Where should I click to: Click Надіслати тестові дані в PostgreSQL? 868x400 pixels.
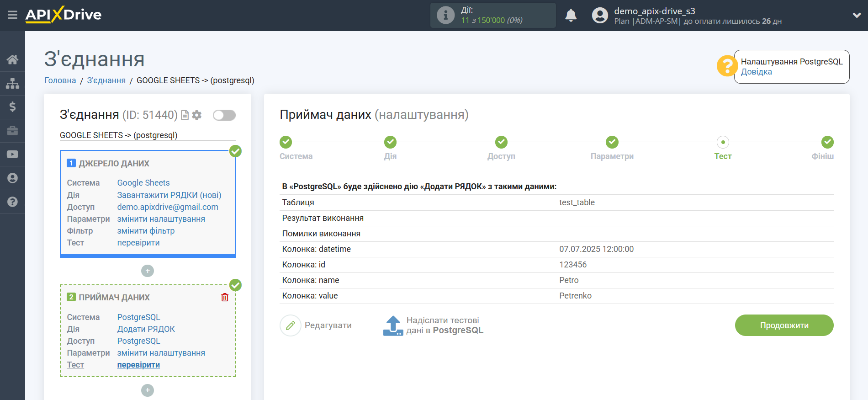[445, 325]
